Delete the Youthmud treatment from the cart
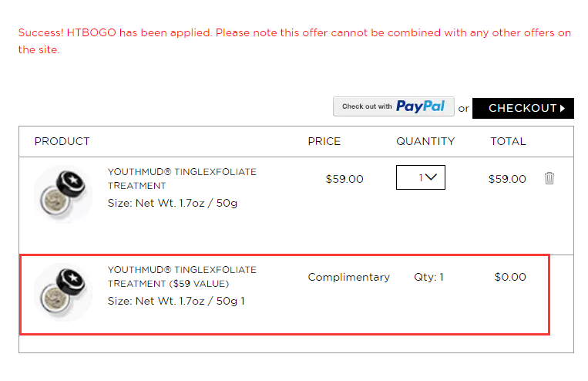The height and width of the screenshot is (381, 588). tap(549, 178)
